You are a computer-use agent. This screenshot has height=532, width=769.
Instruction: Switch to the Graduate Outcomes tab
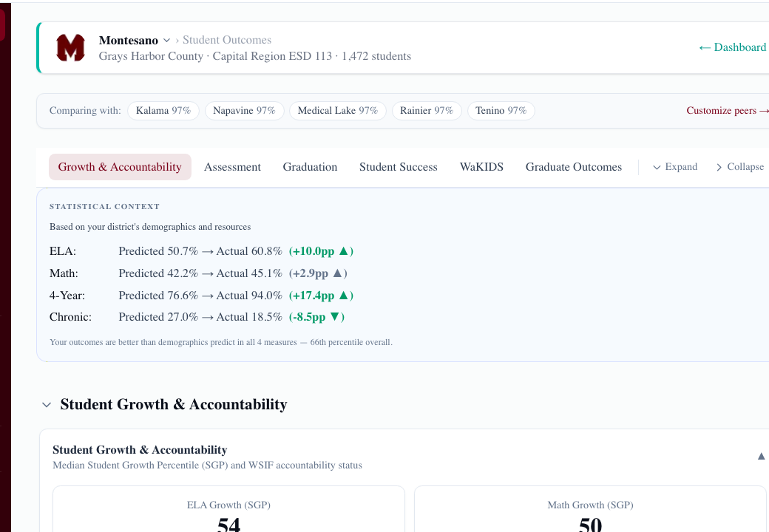(x=573, y=167)
